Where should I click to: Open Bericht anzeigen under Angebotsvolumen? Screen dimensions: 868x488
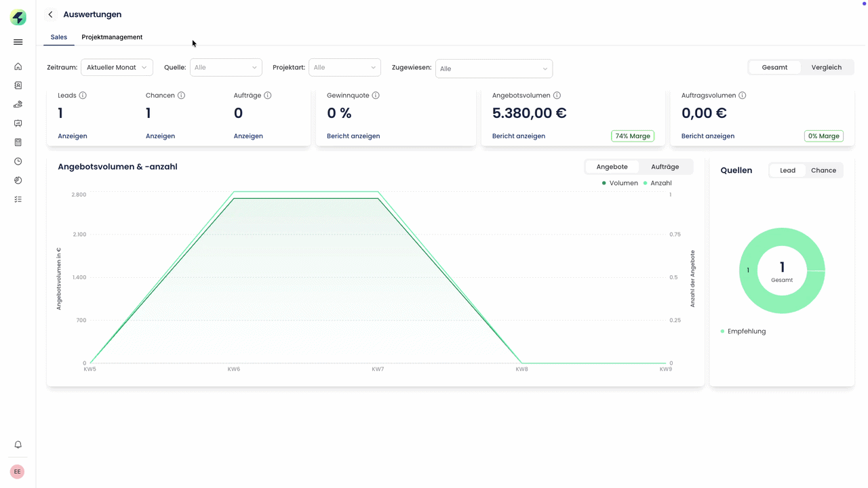(519, 136)
